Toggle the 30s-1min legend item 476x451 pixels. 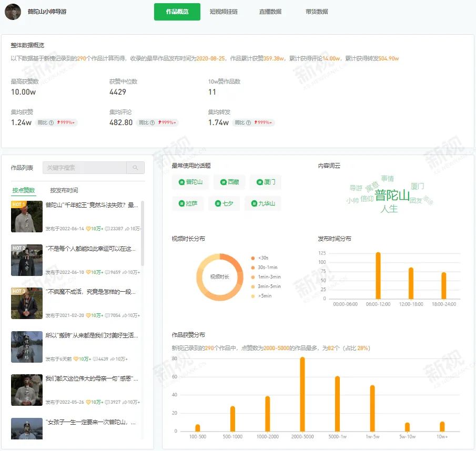[x=264, y=268]
